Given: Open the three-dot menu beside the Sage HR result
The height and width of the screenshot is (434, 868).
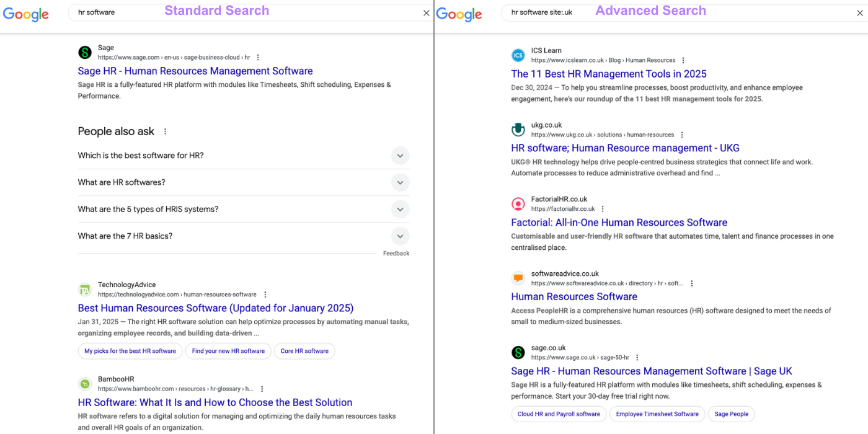Looking at the screenshot, I should click(x=258, y=56).
